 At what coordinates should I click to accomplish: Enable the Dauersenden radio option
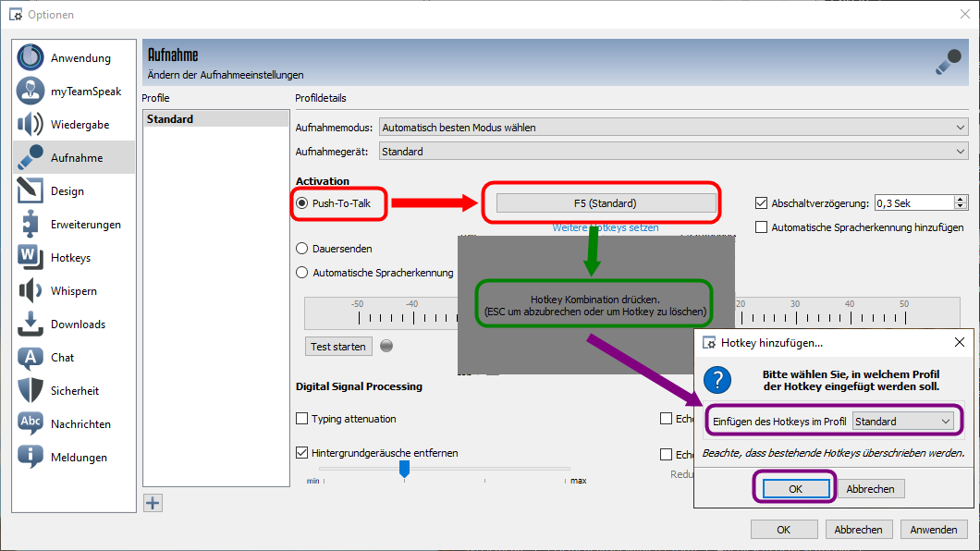(302, 249)
